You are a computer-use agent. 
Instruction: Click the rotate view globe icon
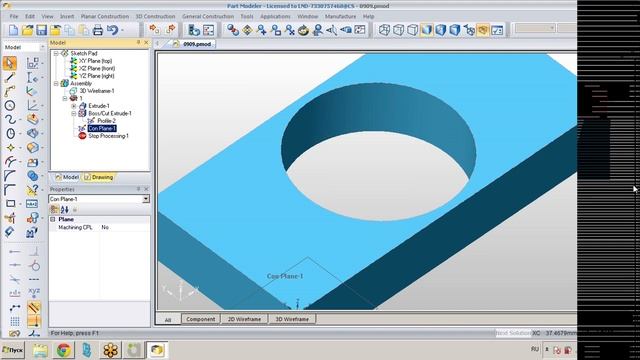[x=303, y=30]
